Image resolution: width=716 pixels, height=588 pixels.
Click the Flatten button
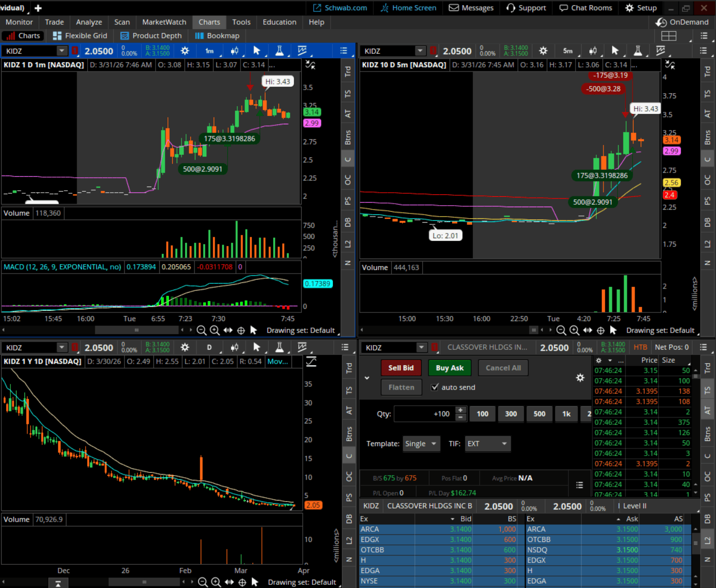[401, 387]
